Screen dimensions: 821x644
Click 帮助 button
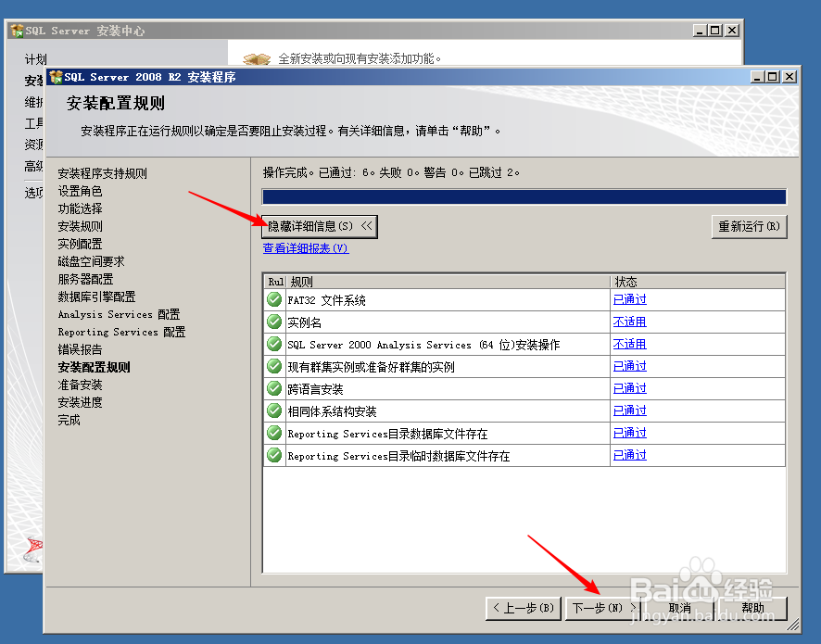[752, 608]
